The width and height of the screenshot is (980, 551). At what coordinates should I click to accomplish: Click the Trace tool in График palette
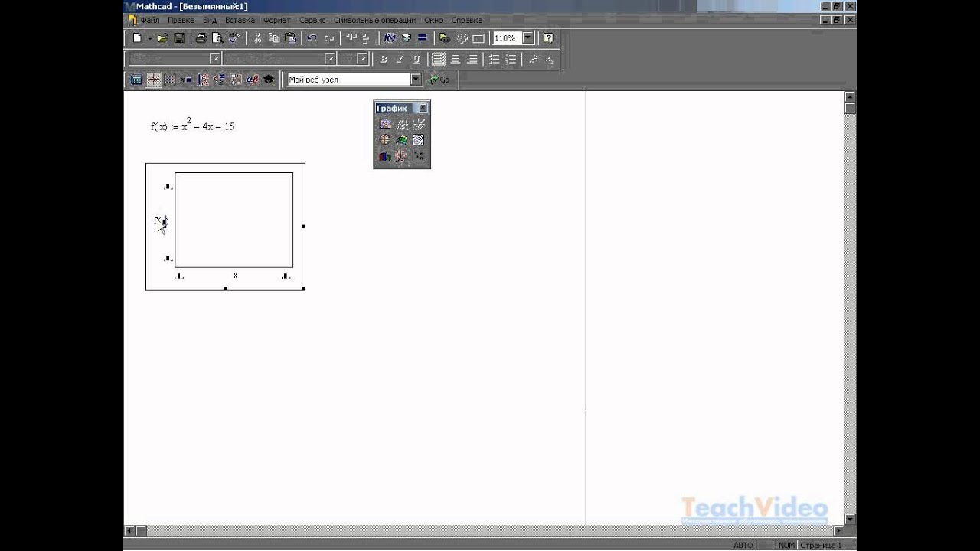tap(418, 124)
